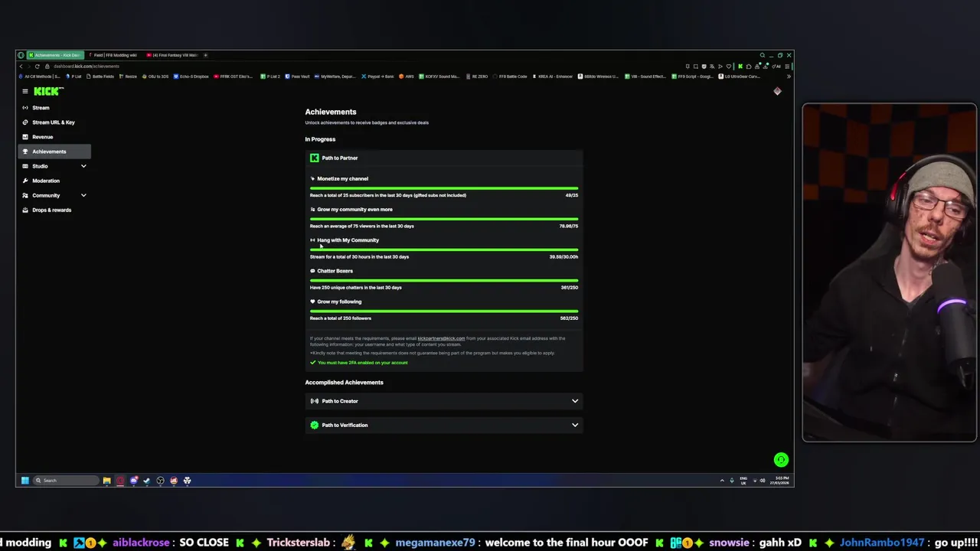Open the P List bookmark
This screenshot has height=551, width=980.
coord(73,77)
